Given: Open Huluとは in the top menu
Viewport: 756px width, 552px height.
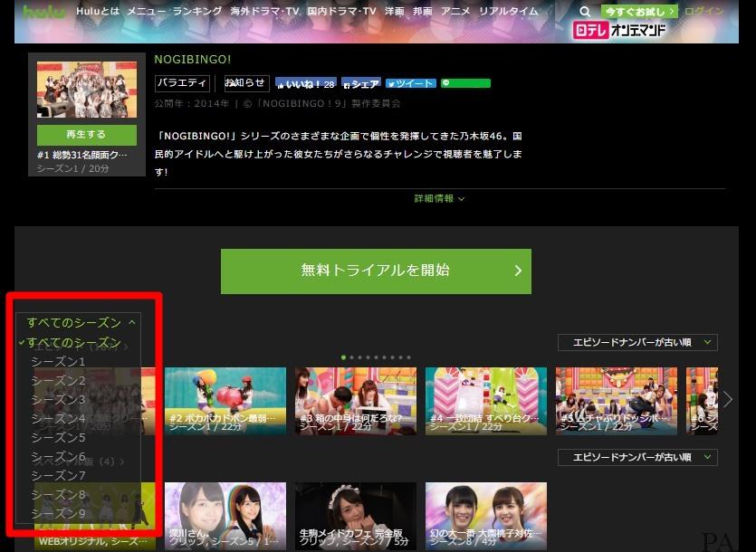Looking at the screenshot, I should 98,11.
